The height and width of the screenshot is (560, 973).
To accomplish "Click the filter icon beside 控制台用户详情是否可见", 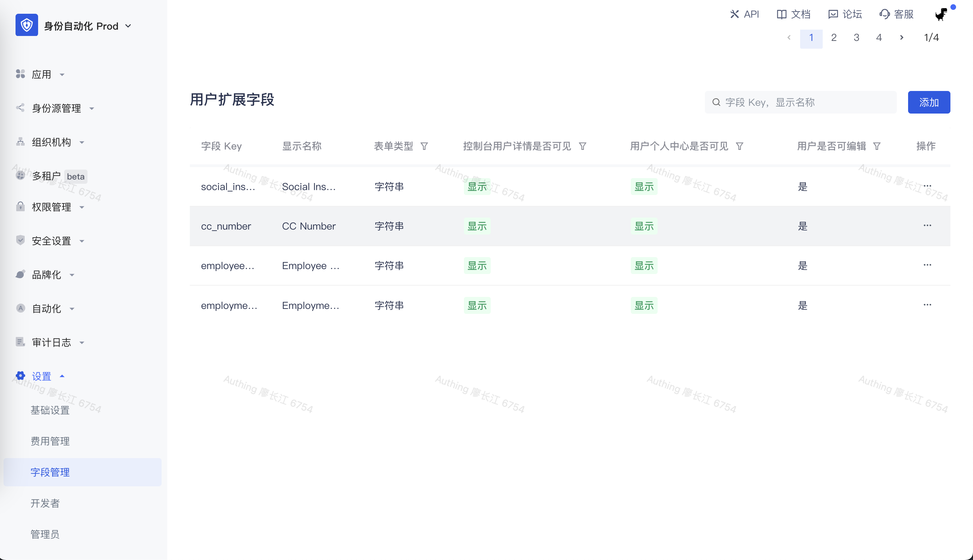I will coord(582,146).
